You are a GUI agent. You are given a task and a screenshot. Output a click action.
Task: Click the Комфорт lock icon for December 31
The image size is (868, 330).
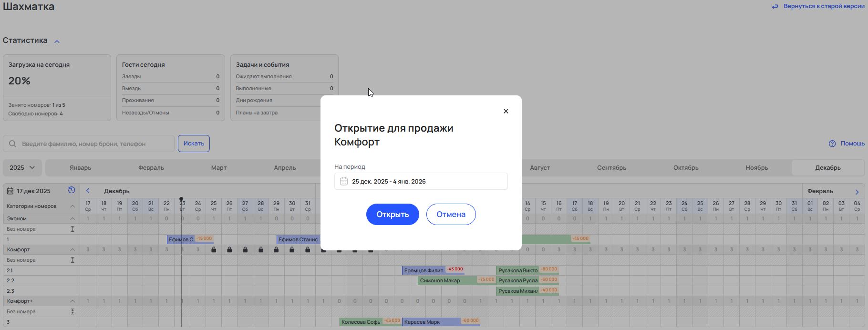click(308, 250)
